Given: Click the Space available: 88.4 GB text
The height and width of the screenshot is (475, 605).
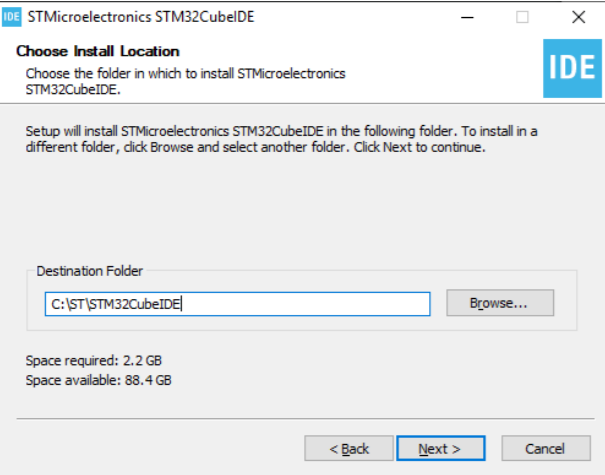Looking at the screenshot, I should (98, 380).
